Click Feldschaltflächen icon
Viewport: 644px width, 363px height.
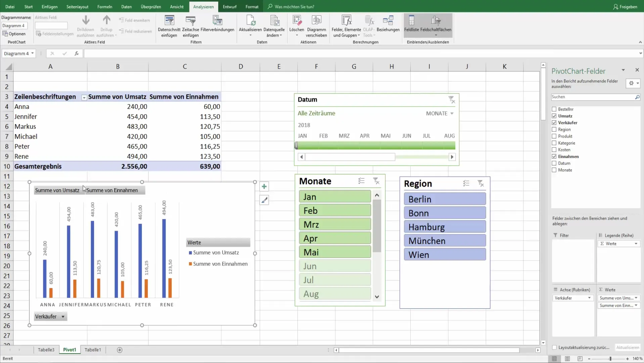pyautogui.click(x=436, y=21)
